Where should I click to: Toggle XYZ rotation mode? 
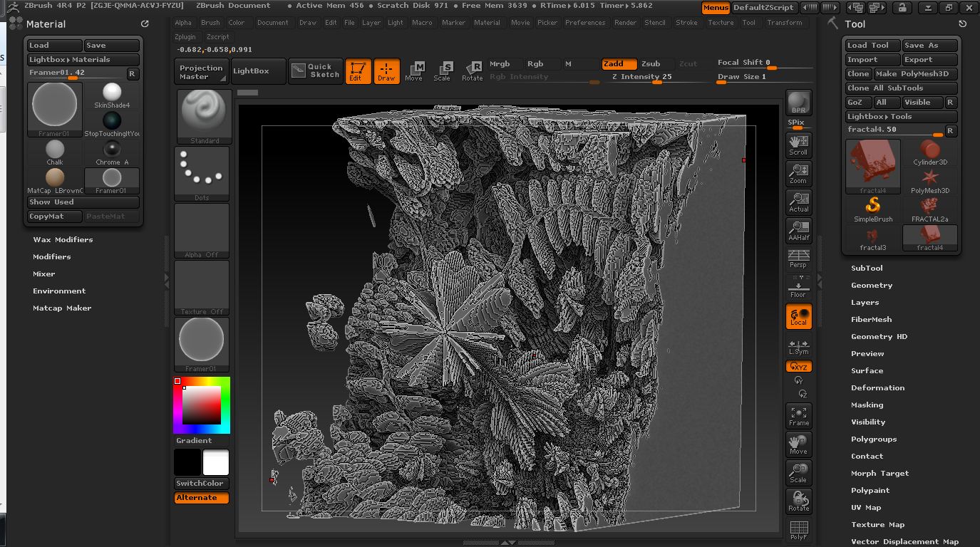point(798,367)
